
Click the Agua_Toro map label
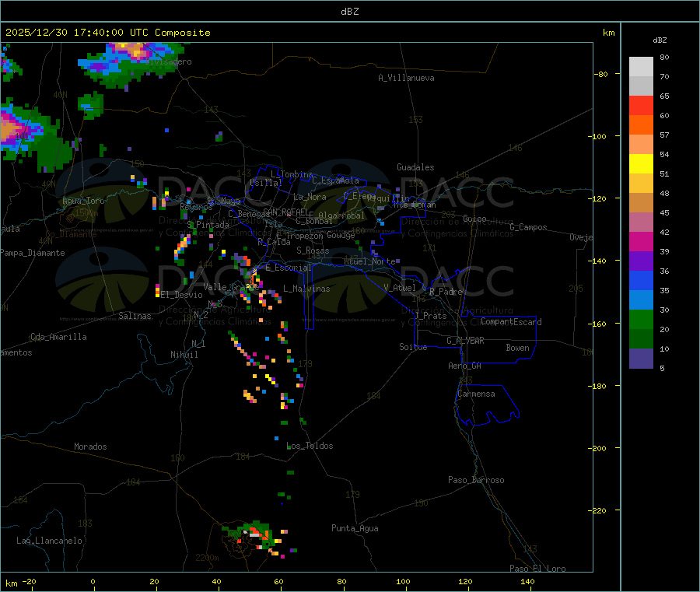(83, 201)
